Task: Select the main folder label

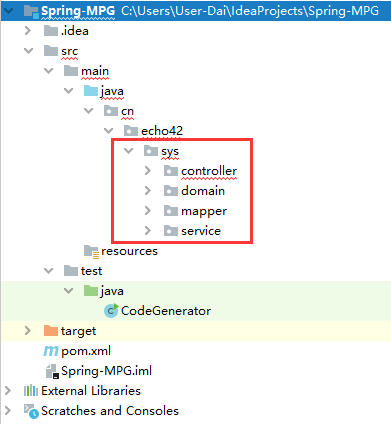Action: click(95, 71)
